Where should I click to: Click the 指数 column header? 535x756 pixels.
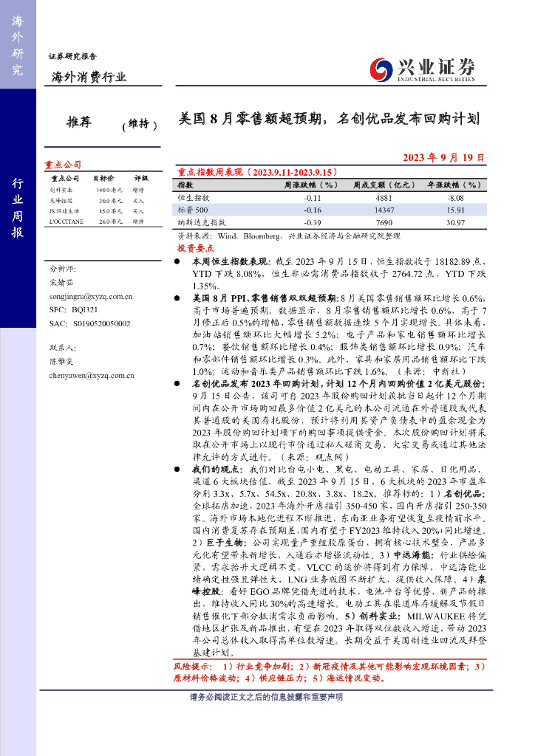[185, 185]
